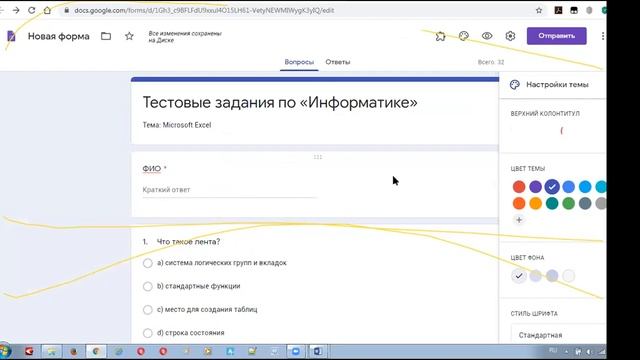The height and width of the screenshot is (360, 640).
Task: Click the ВЕРХНИЙ КОЛОНТИТУЛ header label
Action: point(545,113)
